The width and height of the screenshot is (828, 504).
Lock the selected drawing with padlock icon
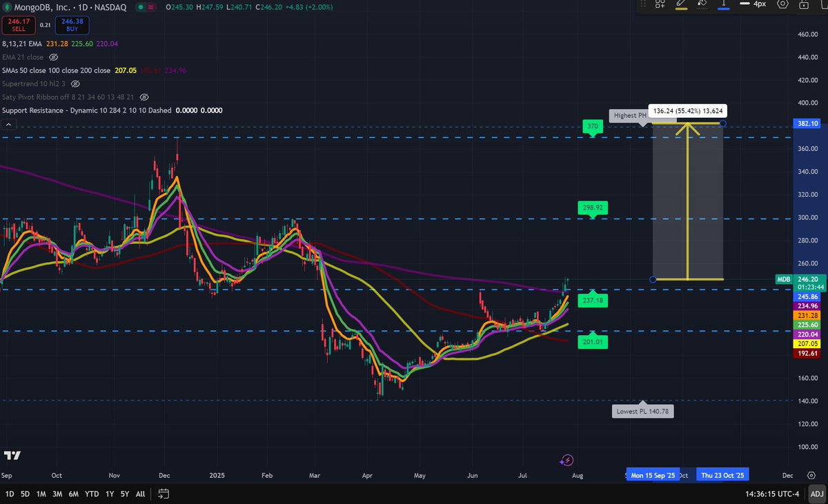(805, 3)
